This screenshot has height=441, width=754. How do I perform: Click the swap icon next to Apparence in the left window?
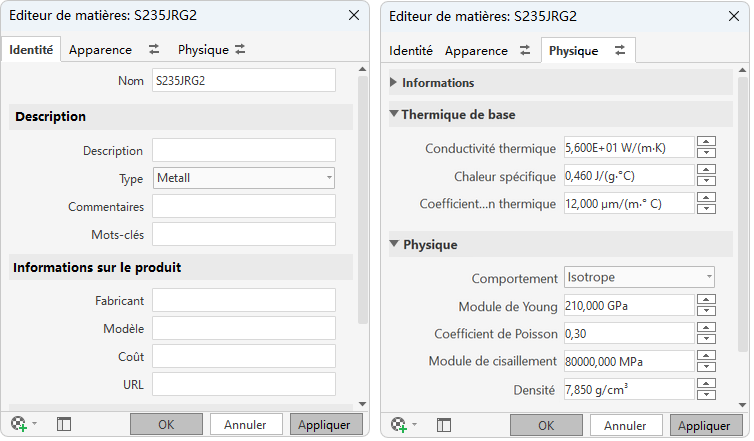pyautogui.click(x=154, y=49)
